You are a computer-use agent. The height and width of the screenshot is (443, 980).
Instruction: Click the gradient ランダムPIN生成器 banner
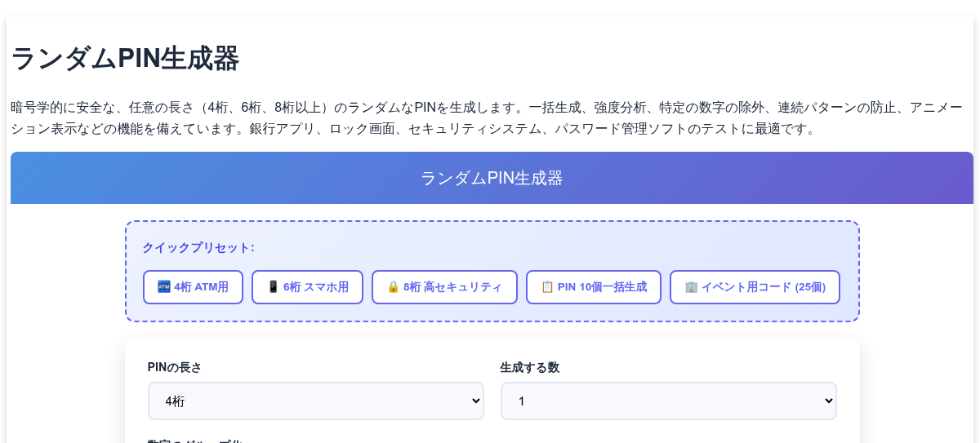coord(492,178)
